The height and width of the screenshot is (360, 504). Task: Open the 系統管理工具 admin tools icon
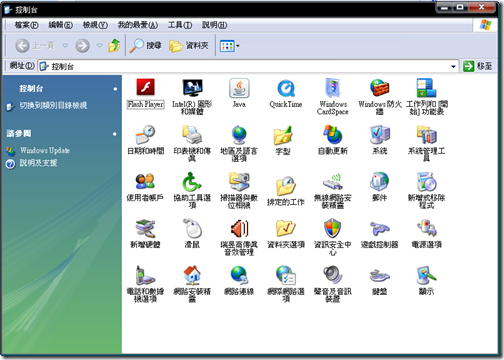[426, 135]
